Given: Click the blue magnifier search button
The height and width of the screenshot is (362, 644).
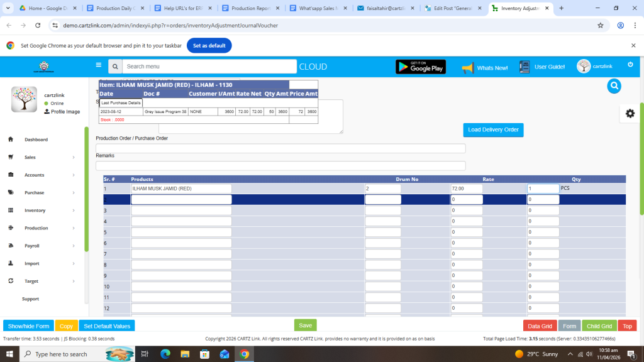Looking at the screenshot, I should [614, 86].
